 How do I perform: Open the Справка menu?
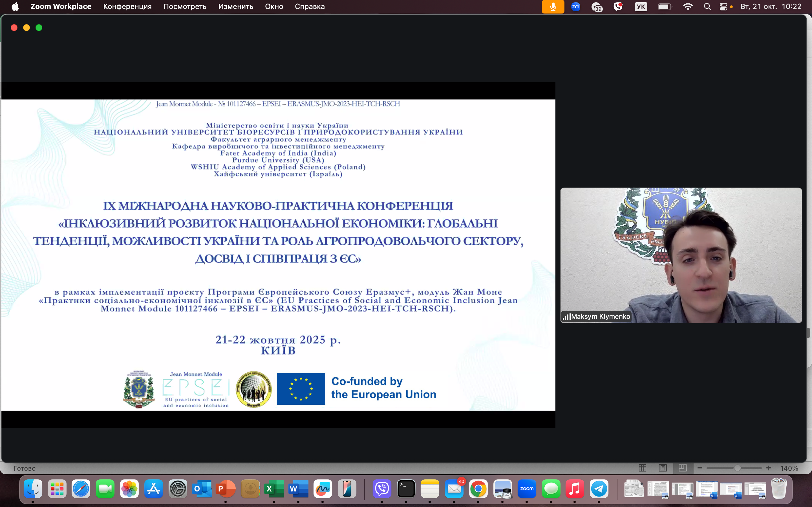pyautogui.click(x=309, y=7)
